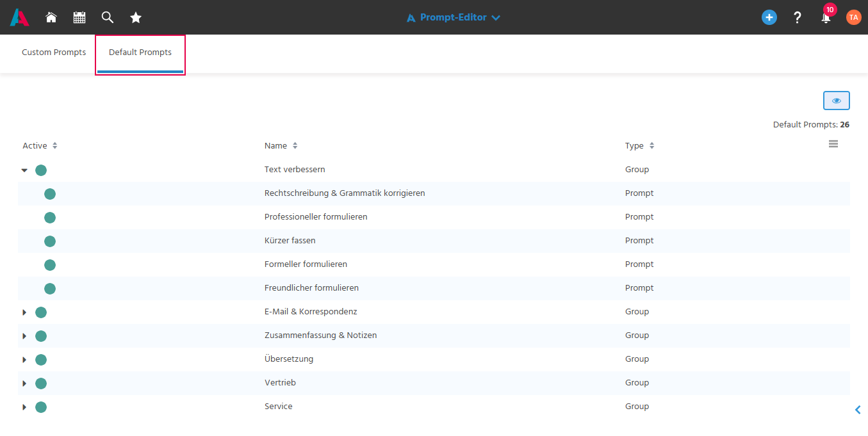
Task: Open Formeller formulieren prompt
Action: pyautogui.click(x=306, y=264)
